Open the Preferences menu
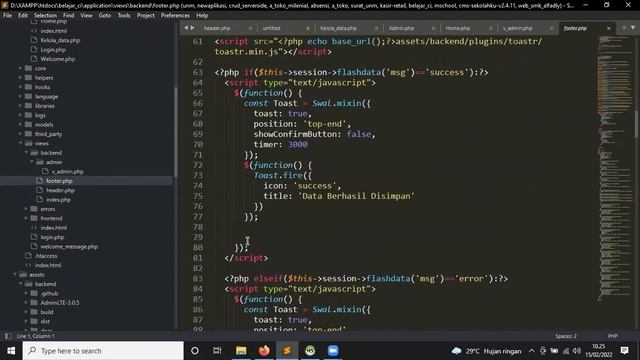Viewport: 640px width, 360px height. (175, 16)
